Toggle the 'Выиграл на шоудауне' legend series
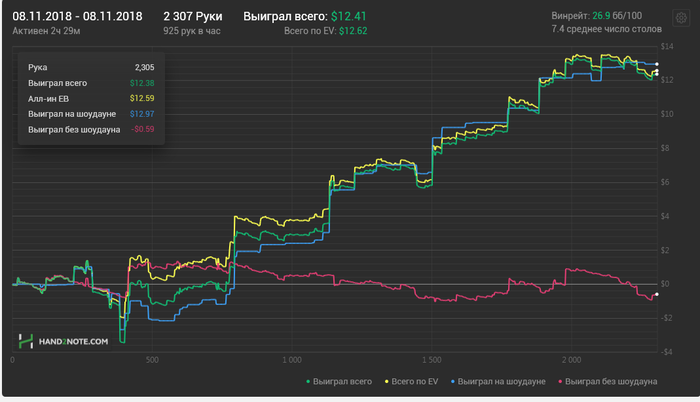 [x=498, y=381]
